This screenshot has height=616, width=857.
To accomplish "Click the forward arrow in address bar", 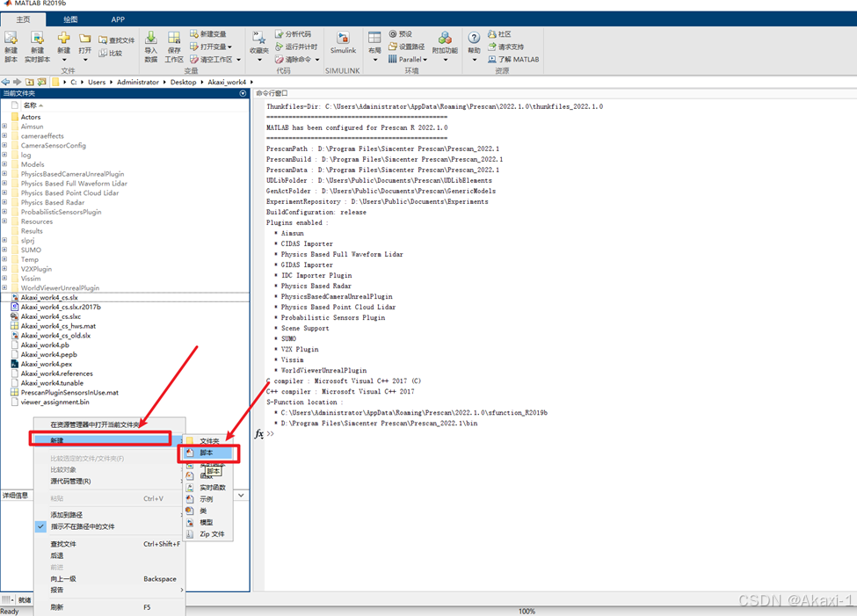I will pyautogui.click(x=17, y=82).
